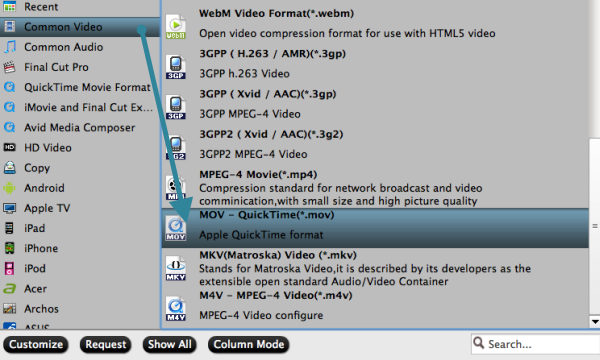The height and width of the screenshot is (360, 600).
Task: Click the Acer category label
Action: 35,288
